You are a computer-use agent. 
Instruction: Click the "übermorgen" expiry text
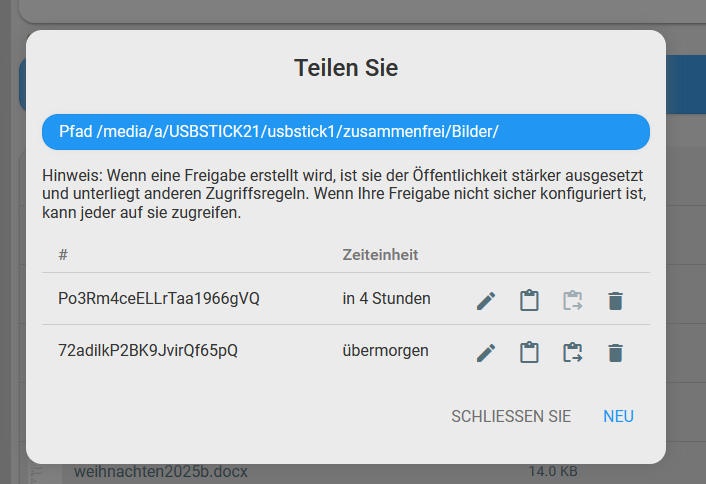tap(385, 351)
